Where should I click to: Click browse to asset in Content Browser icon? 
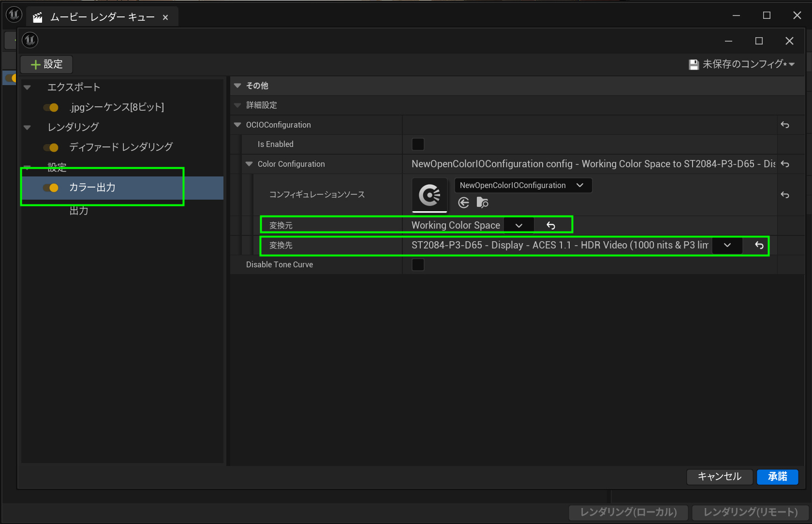click(482, 203)
